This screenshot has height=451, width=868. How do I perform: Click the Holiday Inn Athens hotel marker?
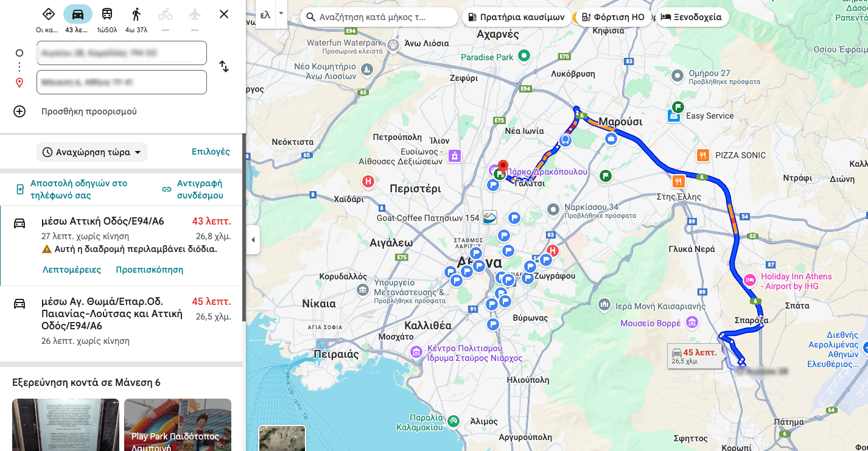(751, 280)
